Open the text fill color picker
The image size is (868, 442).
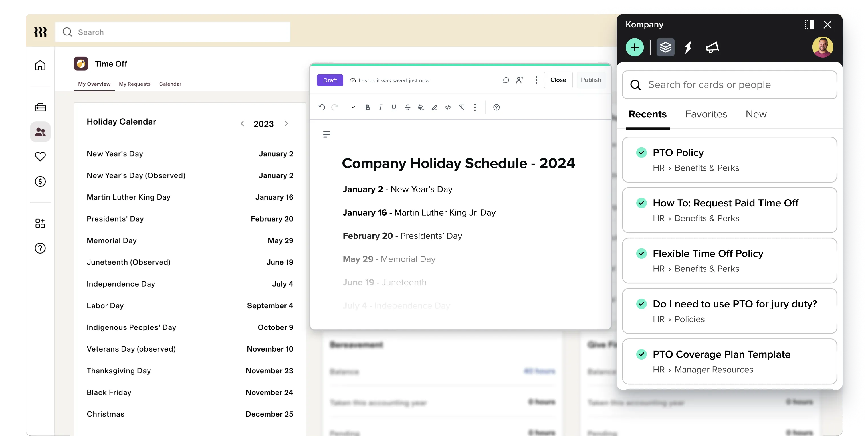point(421,108)
